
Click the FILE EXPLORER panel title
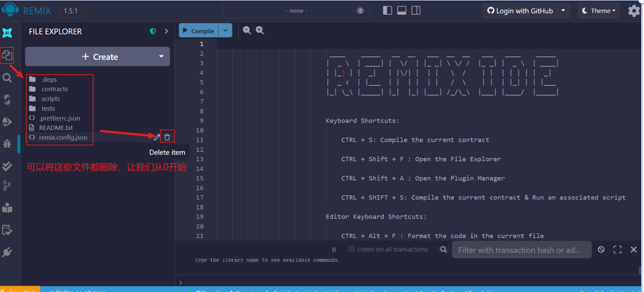click(x=55, y=32)
